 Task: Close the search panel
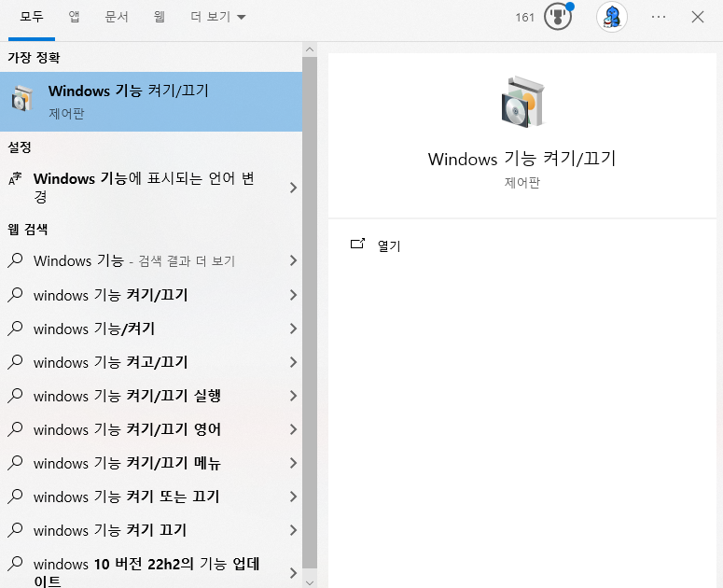pos(698,17)
